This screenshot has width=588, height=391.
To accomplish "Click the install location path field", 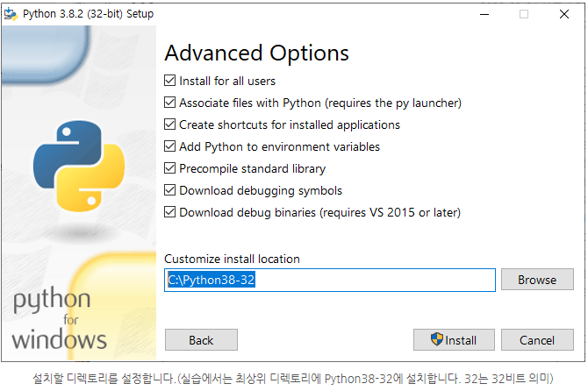I will (x=330, y=280).
